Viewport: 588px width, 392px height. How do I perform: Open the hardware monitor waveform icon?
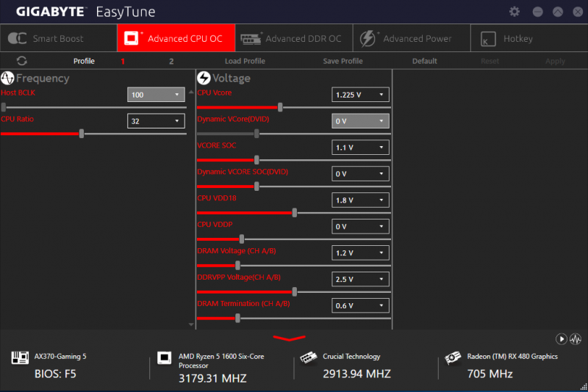[x=576, y=339]
